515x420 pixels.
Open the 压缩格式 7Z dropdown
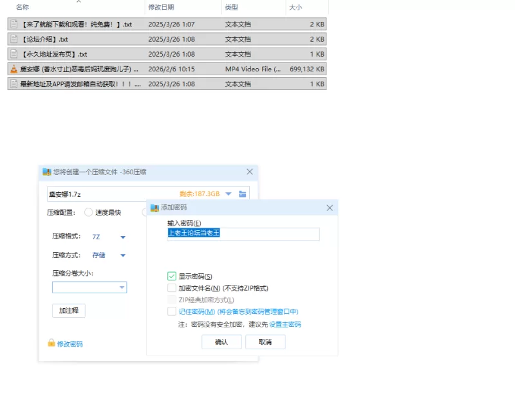(123, 237)
